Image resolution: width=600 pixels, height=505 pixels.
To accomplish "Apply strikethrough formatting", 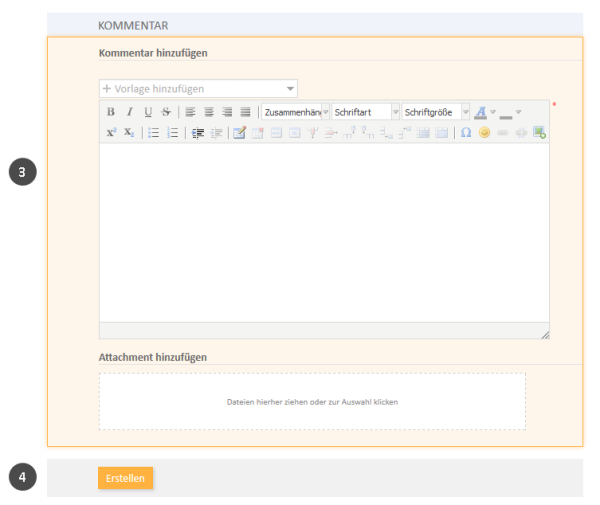I will coord(166,112).
